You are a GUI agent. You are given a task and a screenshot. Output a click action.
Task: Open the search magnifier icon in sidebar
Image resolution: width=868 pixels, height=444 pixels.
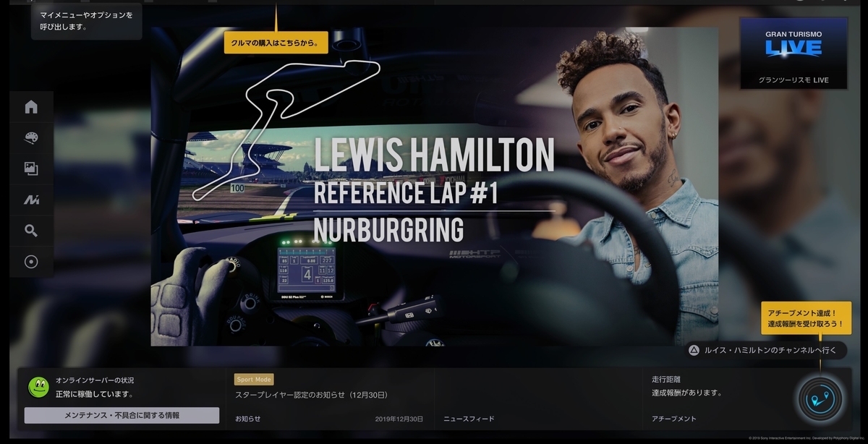[31, 231]
